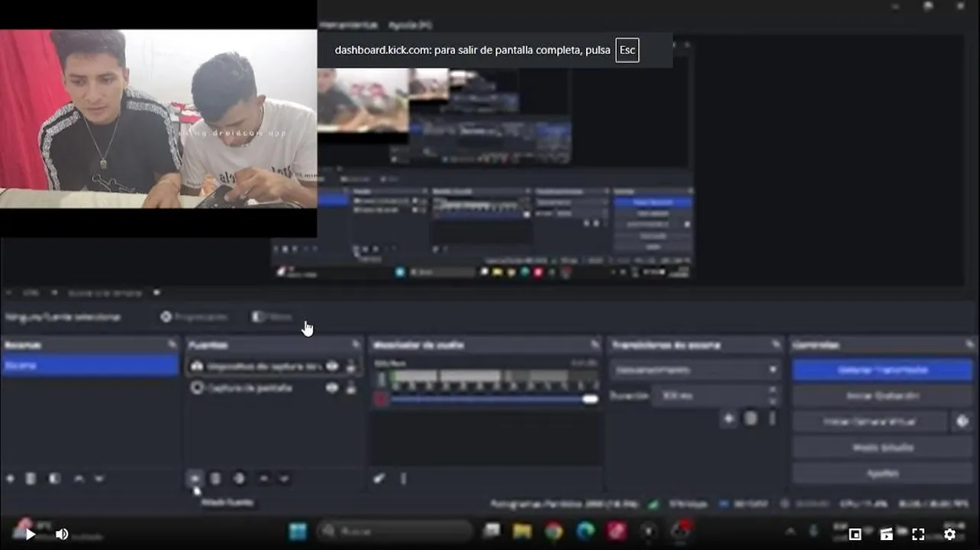Open transition properties three-dot icon
This screenshot has height=550, width=980.
click(772, 419)
